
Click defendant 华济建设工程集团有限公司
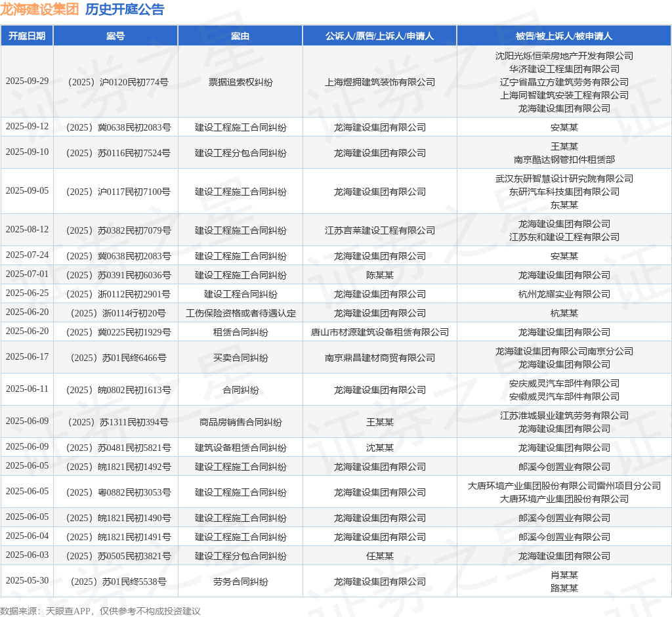point(564,69)
